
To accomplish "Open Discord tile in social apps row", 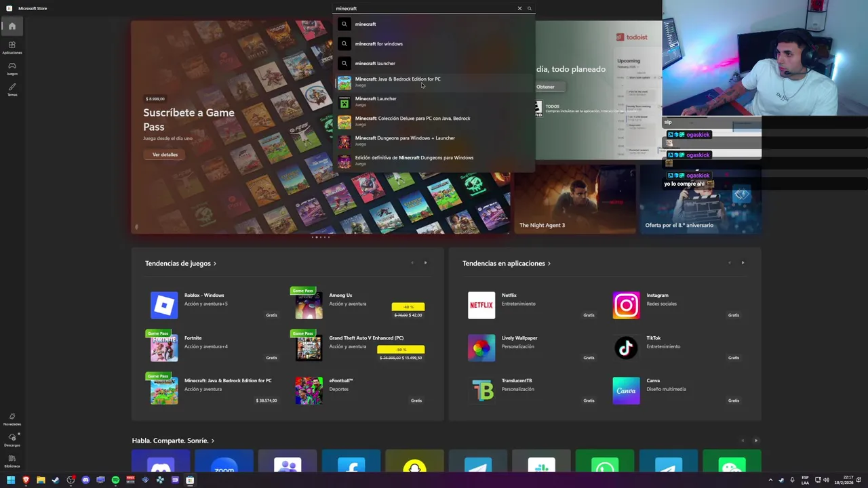I will click(x=161, y=461).
